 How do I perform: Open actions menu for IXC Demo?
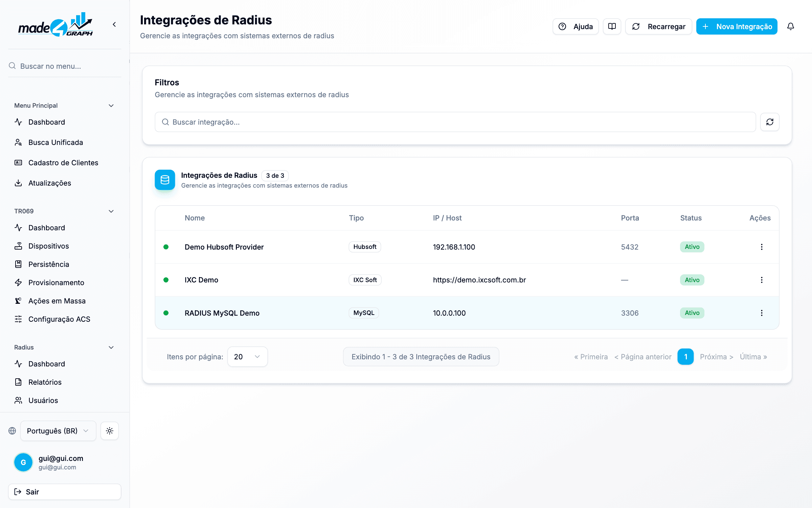pos(762,280)
